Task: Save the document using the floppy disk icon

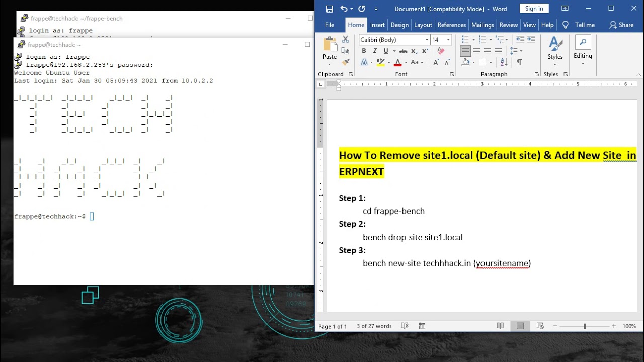Action: point(329,9)
